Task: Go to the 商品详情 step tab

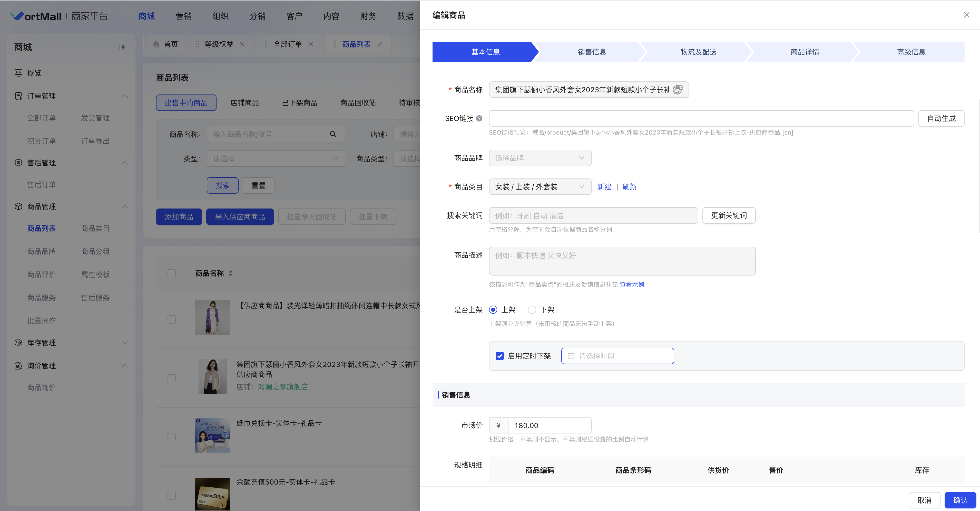Action: click(x=804, y=52)
